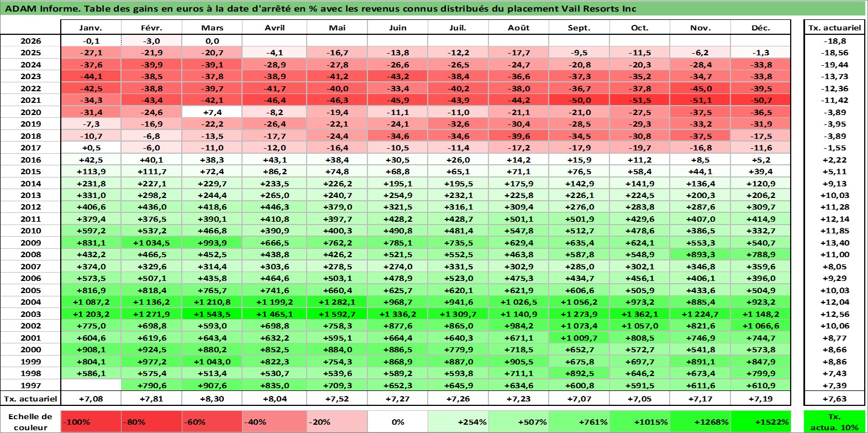The width and height of the screenshot is (868, 433).
Task: Click cell -44,1 in row 2023
Action: (91, 76)
